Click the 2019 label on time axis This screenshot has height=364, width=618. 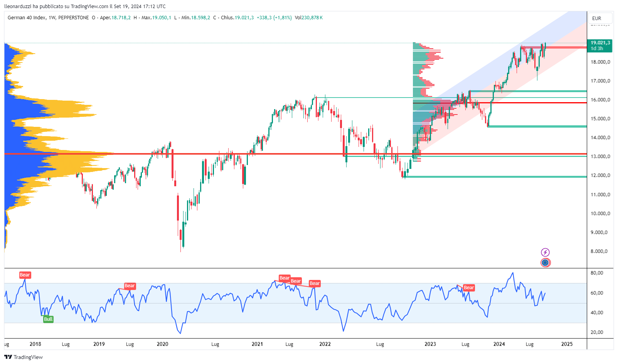coord(99,344)
